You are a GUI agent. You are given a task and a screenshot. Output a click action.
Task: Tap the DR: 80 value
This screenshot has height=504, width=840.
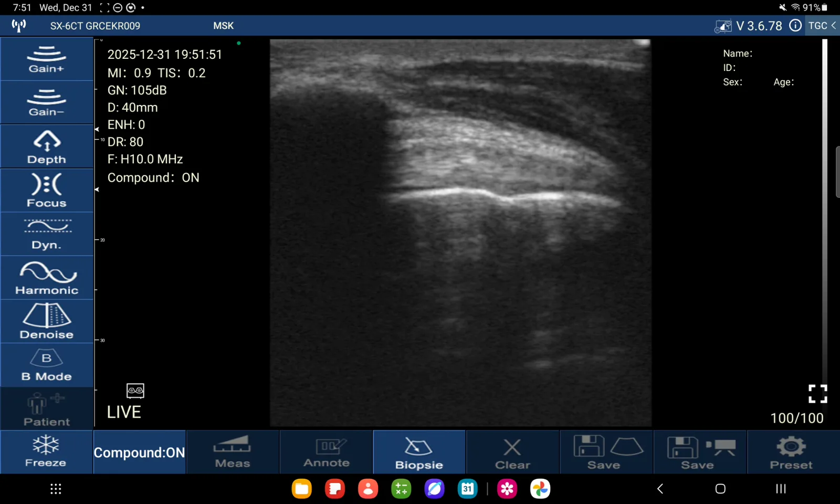pos(125,142)
